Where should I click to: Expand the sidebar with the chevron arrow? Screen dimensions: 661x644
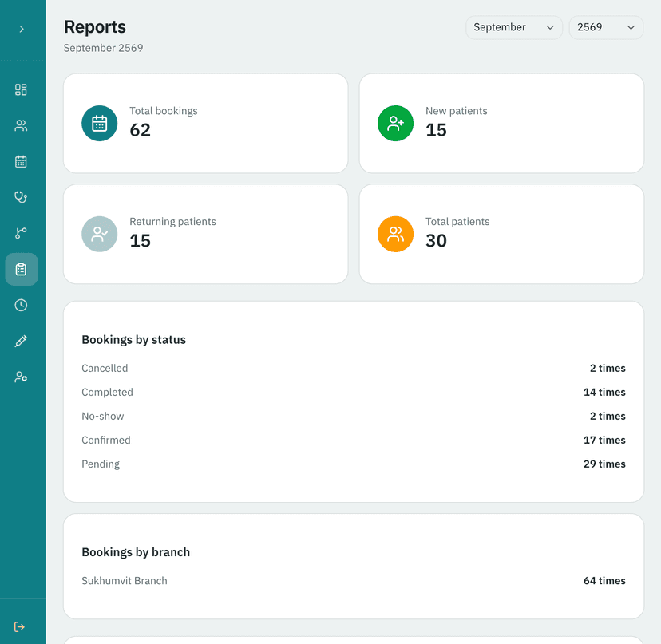[22, 29]
